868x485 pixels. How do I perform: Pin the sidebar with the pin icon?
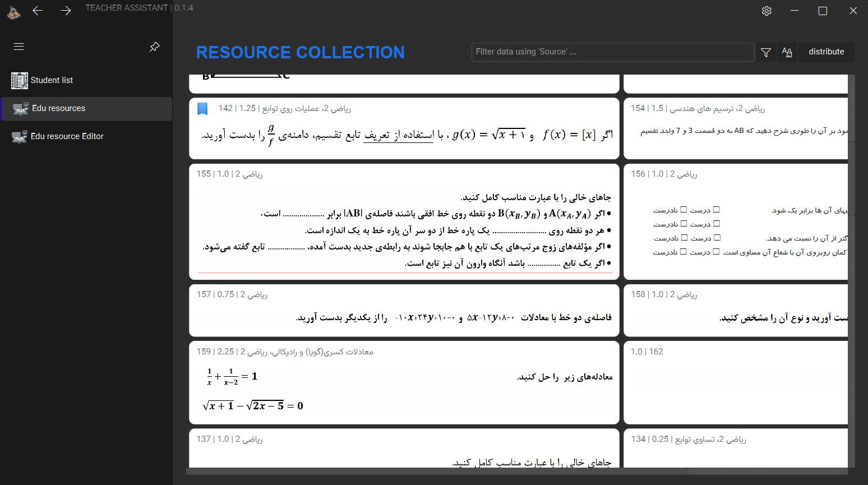[155, 47]
